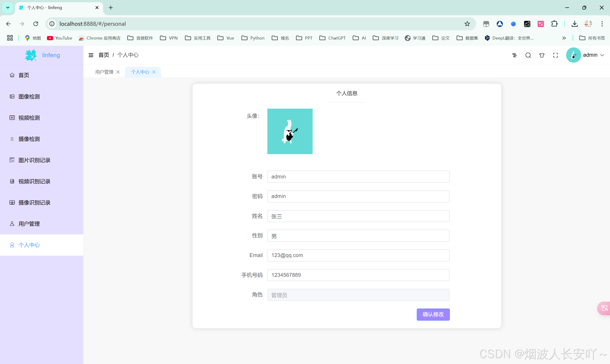Click the theme shirt icon
610x364 pixels.
(x=542, y=55)
